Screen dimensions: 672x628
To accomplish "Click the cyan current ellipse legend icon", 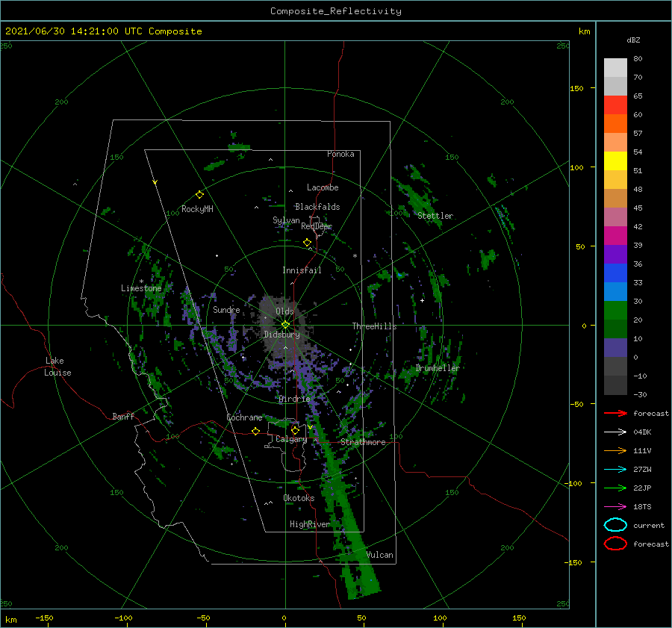I will pyautogui.click(x=615, y=525).
